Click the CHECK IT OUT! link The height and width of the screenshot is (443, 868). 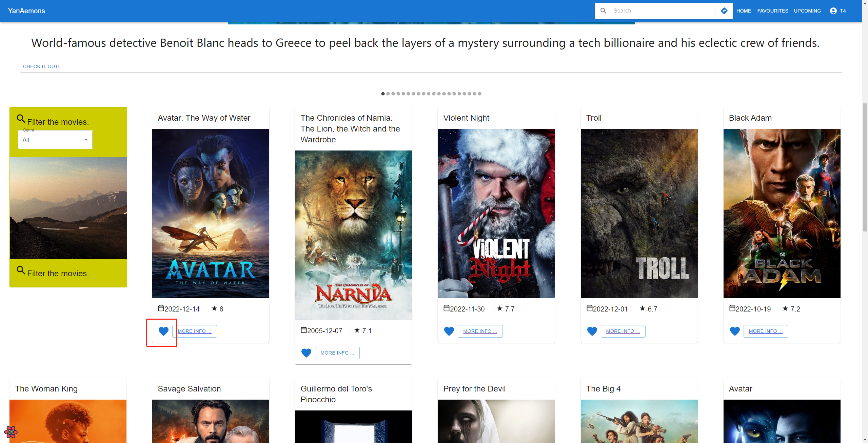pos(41,66)
